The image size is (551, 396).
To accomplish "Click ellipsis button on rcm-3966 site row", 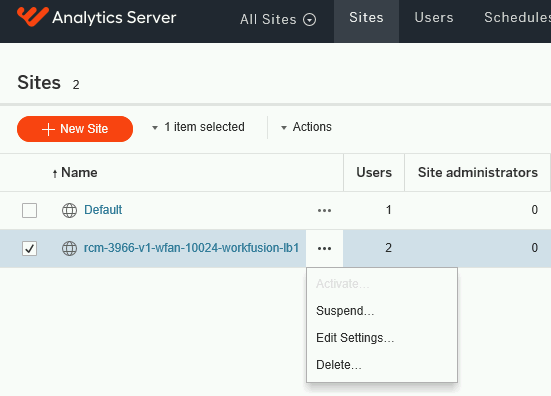I will coord(324,248).
